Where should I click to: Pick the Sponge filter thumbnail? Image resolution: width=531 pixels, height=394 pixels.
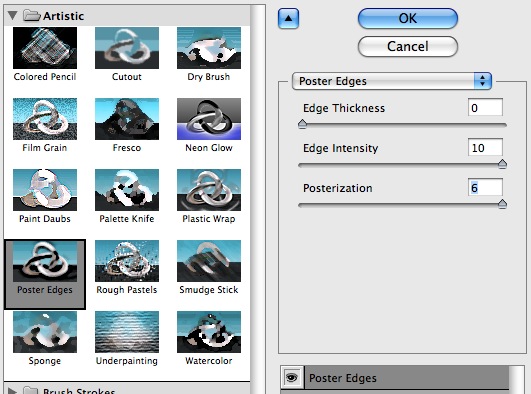(x=45, y=332)
